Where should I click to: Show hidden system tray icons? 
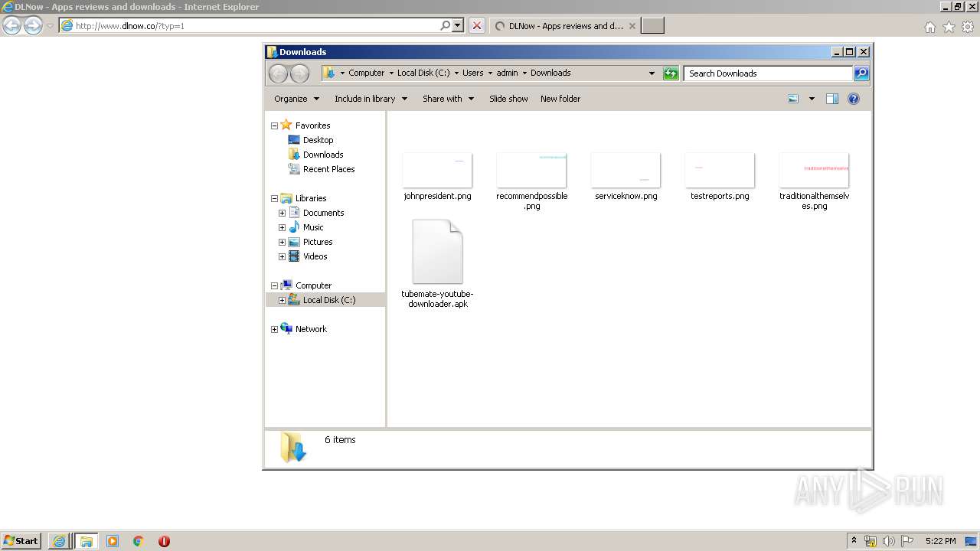coord(854,541)
